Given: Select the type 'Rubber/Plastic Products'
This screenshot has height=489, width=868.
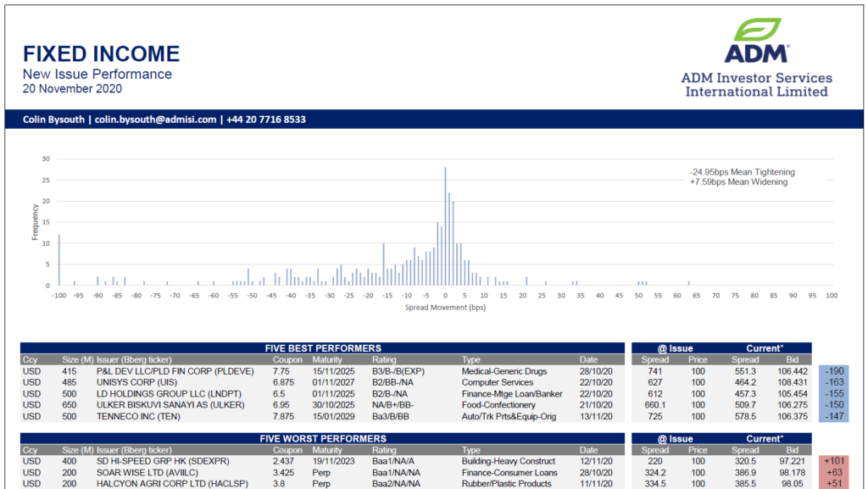Looking at the screenshot, I should point(507,484).
